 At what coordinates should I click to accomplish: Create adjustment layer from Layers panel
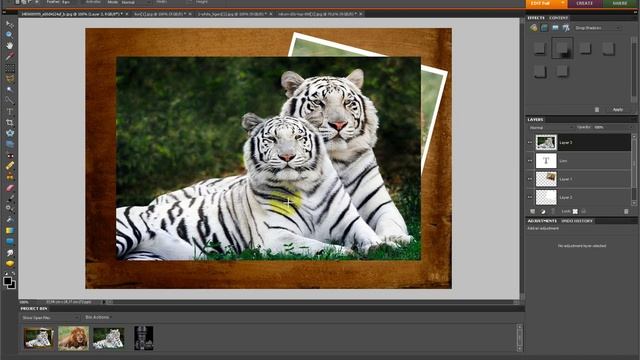click(543, 211)
